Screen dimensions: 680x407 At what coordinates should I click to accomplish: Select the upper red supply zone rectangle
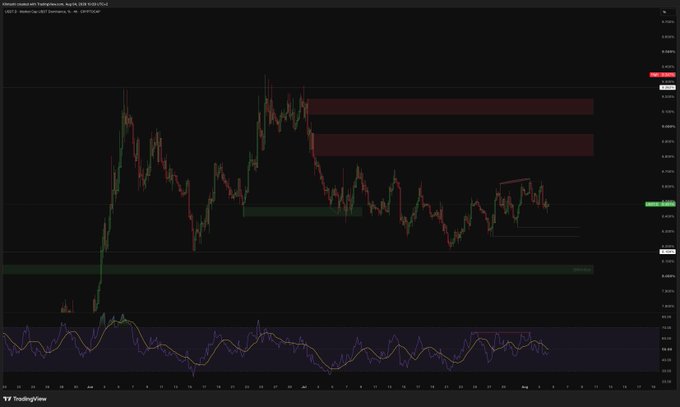pos(450,107)
